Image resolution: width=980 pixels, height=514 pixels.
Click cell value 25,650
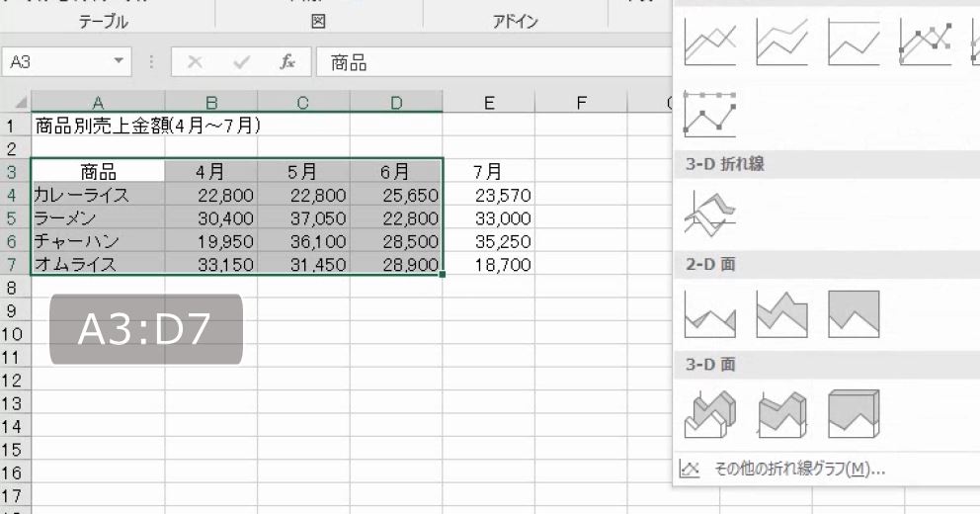(396, 195)
